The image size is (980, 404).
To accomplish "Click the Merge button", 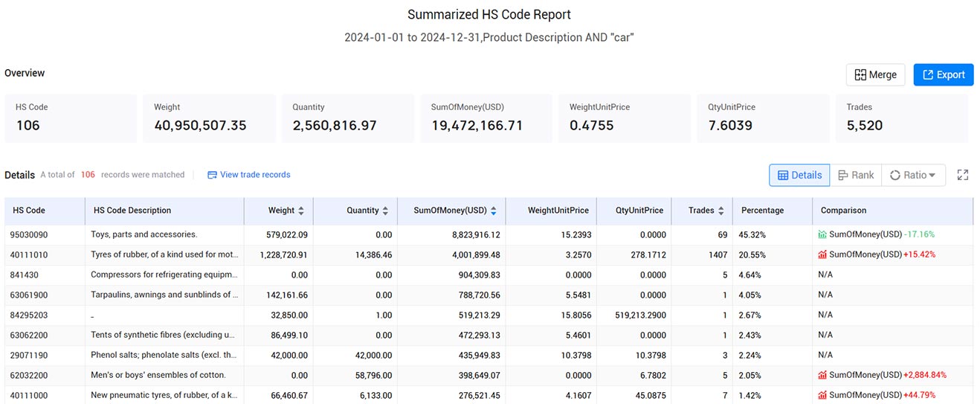I will click(875, 74).
